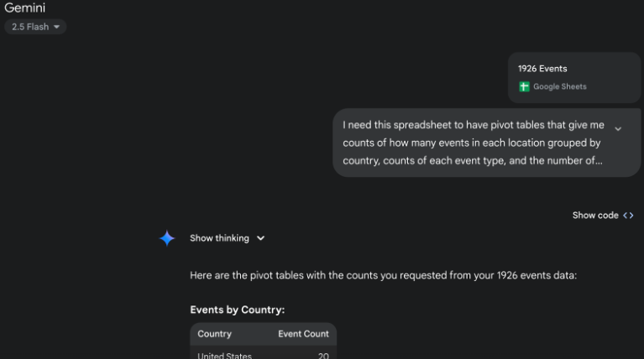
Task: Click the count value 20 in the table
Action: (323, 356)
